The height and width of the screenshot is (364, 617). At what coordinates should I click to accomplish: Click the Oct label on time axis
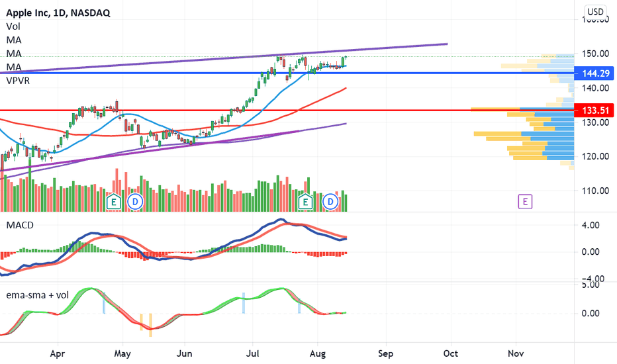point(451,354)
